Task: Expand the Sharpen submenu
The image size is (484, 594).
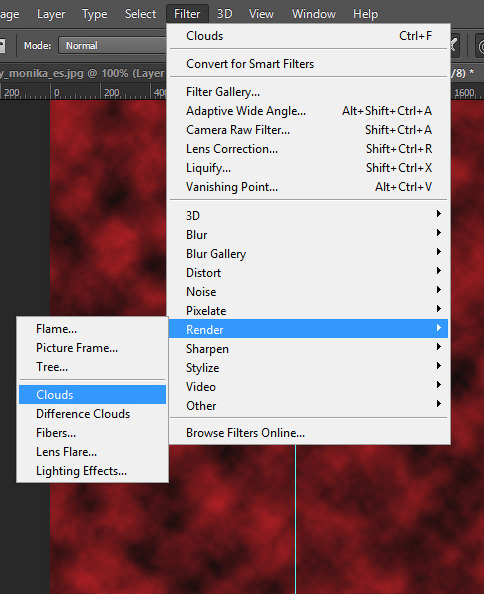Action: coord(309,349)
